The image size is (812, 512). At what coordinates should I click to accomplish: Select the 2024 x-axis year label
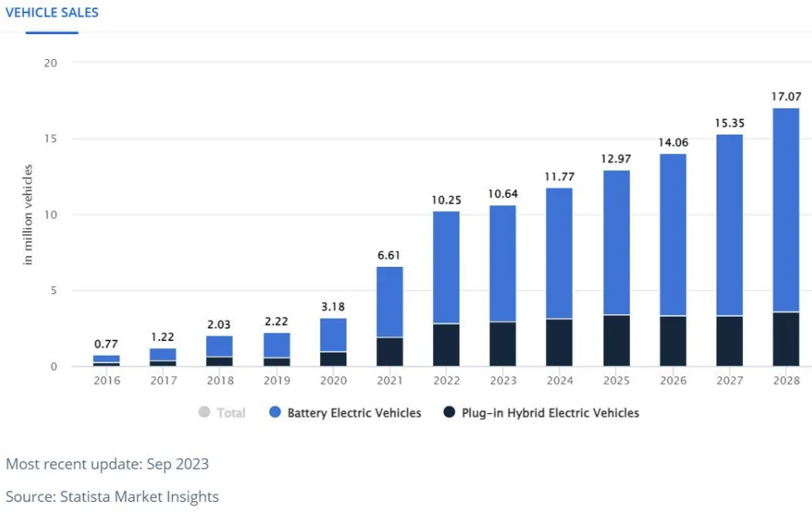click(559, 380)
